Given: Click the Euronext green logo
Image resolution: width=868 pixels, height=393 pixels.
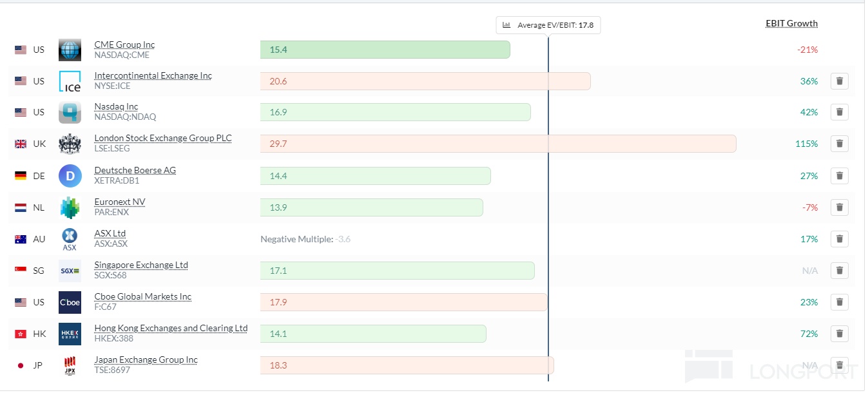Looking at the screenshot, I should (70, 207).
